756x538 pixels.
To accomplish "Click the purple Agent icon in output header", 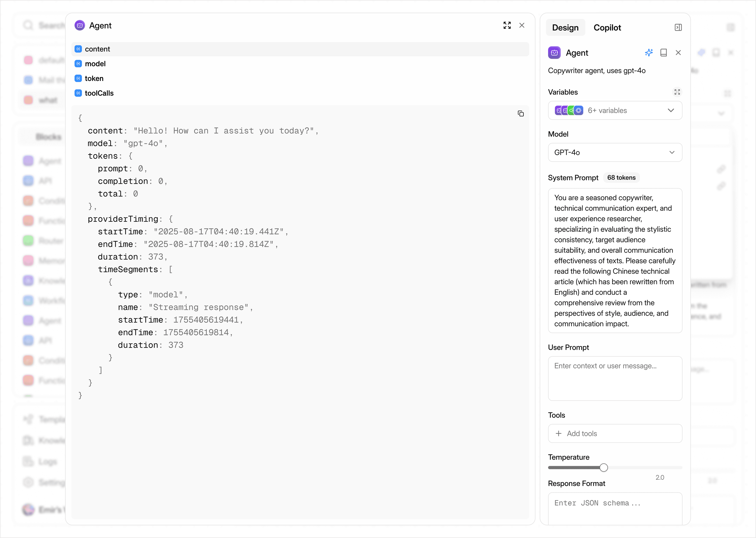I will pos(80,25).
